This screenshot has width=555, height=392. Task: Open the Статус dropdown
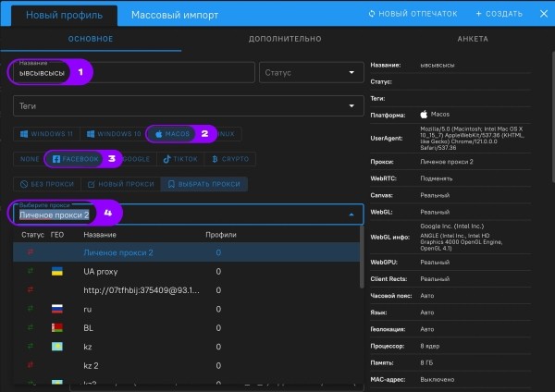pyautogui.click(x=311, y=72)
